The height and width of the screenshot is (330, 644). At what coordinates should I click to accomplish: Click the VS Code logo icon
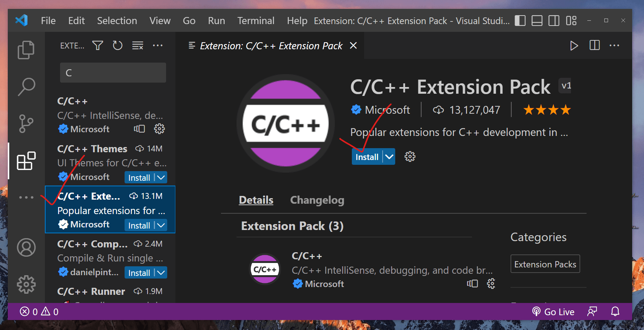point(22,20)
